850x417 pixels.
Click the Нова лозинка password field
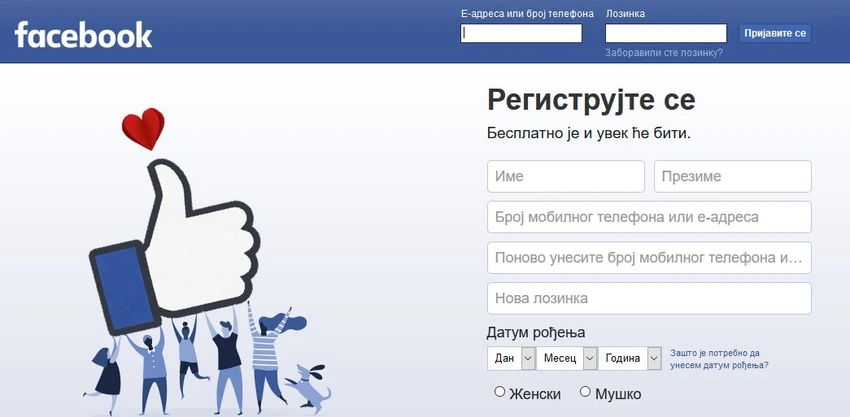[x=649, y=298]
